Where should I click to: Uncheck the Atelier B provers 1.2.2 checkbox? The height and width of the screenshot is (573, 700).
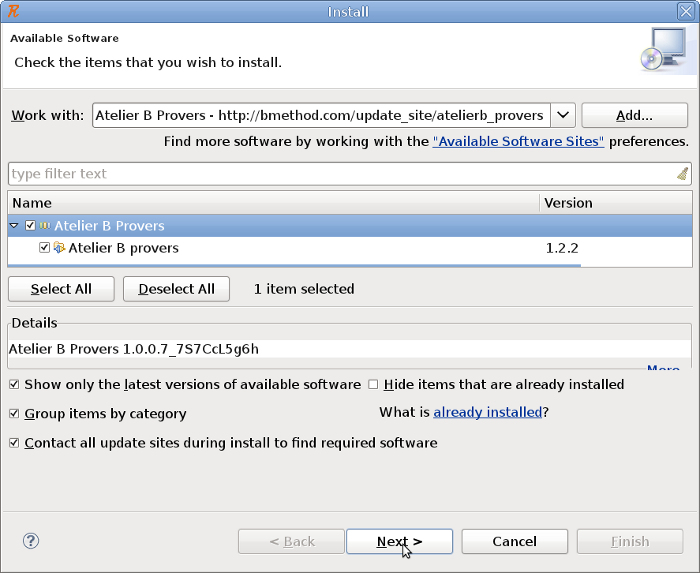44,247
